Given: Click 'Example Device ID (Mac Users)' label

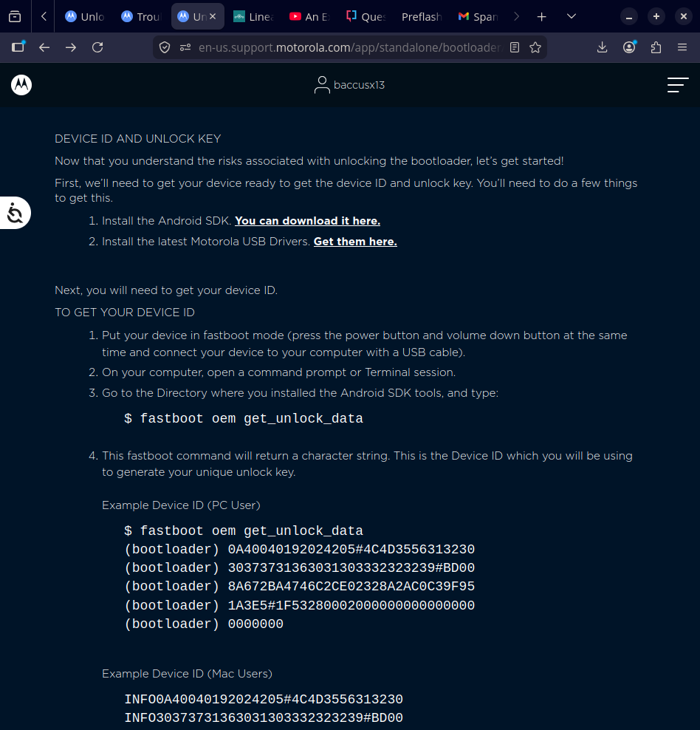Looking at the screenshot, I should coord(187,674).
